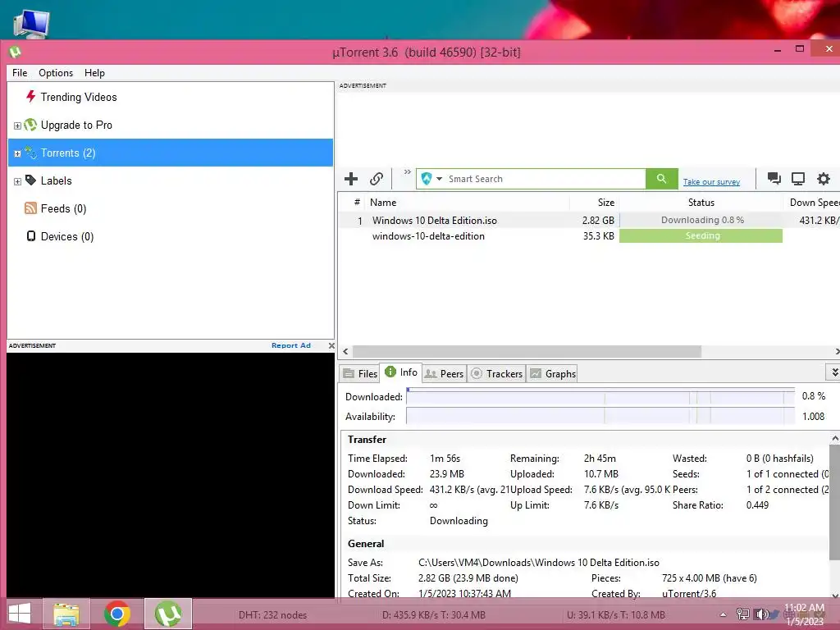This screenshot has width=840, height=630.
Task: Click the Add Torrent from URL link icon
Action: click(377, 178)
